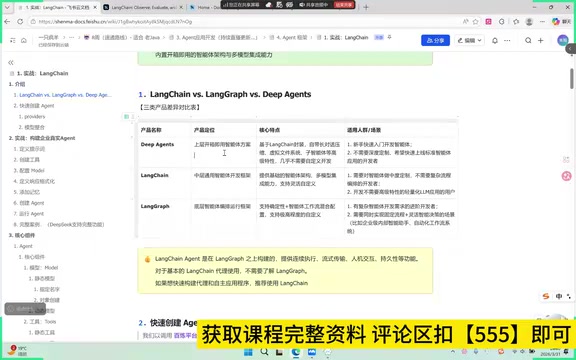Expand the breadcrumb ellipsis
The width and height of the screenshot is (576, 360).
pos(71,37)
